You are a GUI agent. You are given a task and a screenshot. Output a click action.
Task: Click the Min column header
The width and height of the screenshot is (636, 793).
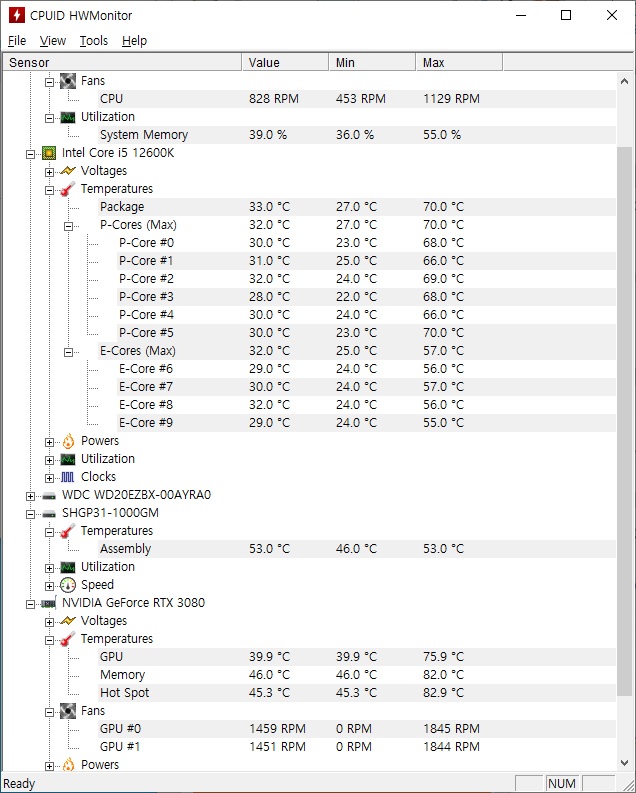point(372,62)
